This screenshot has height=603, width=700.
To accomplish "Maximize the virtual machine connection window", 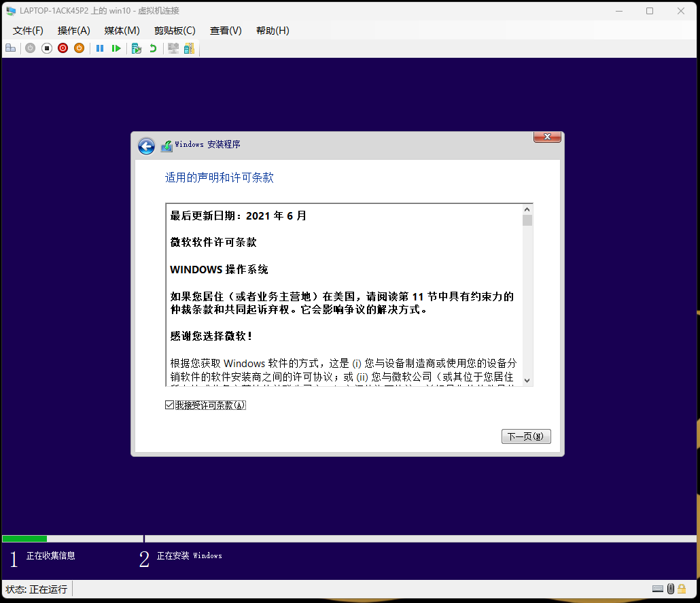I will pos(650,11).
